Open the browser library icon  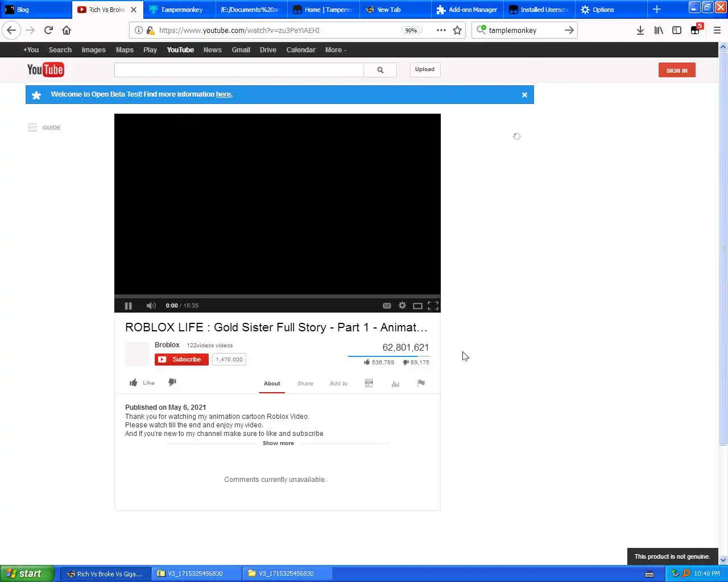(x=659, y=30)
